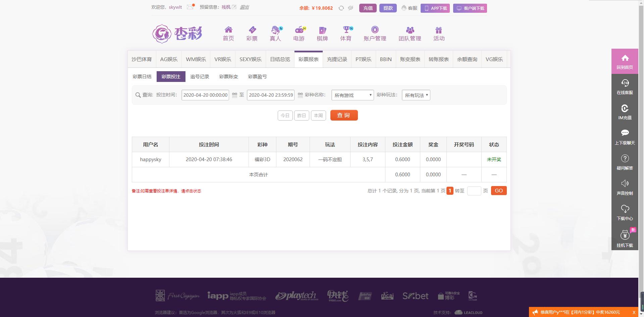
Task: Open 客服 customer service in top bar
Action: (410, 8)
